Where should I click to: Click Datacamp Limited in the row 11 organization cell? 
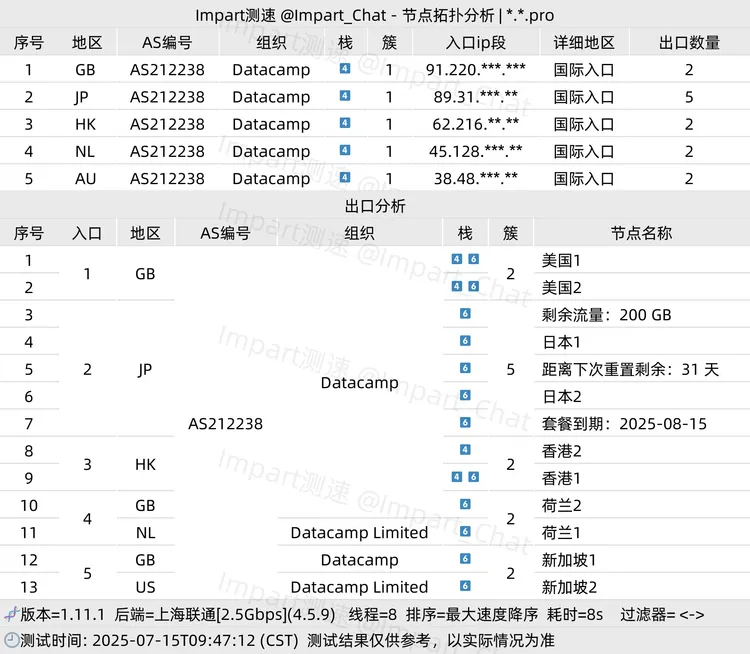pos(359,532)
